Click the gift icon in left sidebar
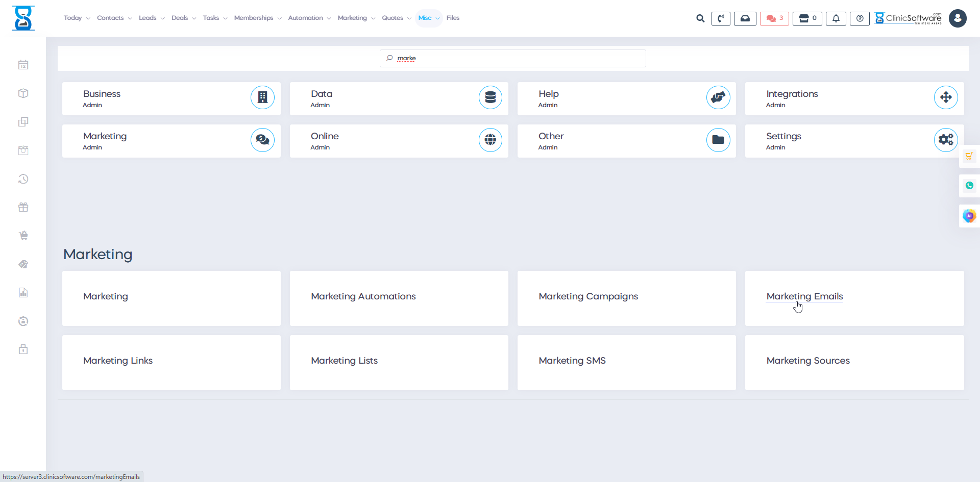 click(x=23, y=207)
